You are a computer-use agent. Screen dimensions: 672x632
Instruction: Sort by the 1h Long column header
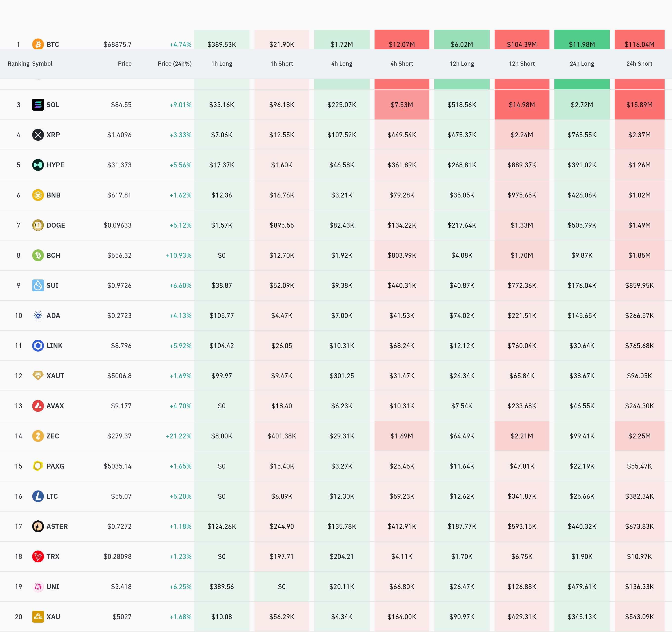coord(222,63)
